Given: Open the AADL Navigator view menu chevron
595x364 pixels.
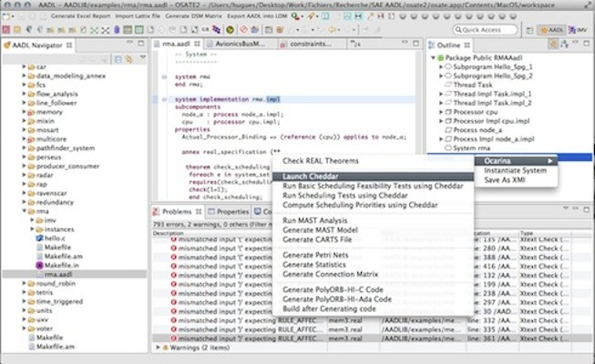Looking at the screenshot, I should 143,57.
